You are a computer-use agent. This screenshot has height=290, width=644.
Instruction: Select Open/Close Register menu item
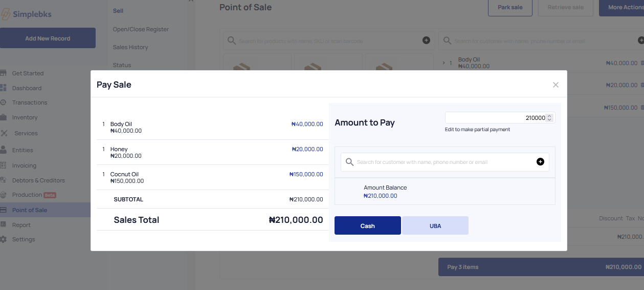(141, 29)
